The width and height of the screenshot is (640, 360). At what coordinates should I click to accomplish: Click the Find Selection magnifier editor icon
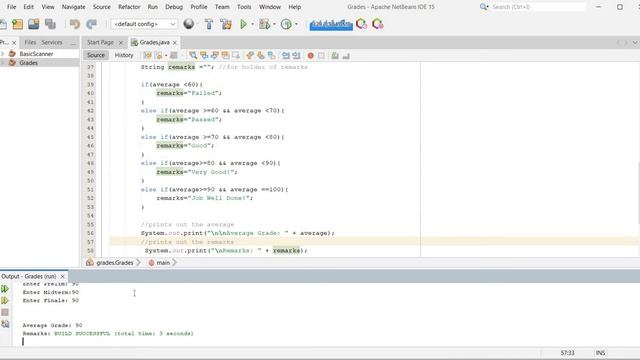193,56
